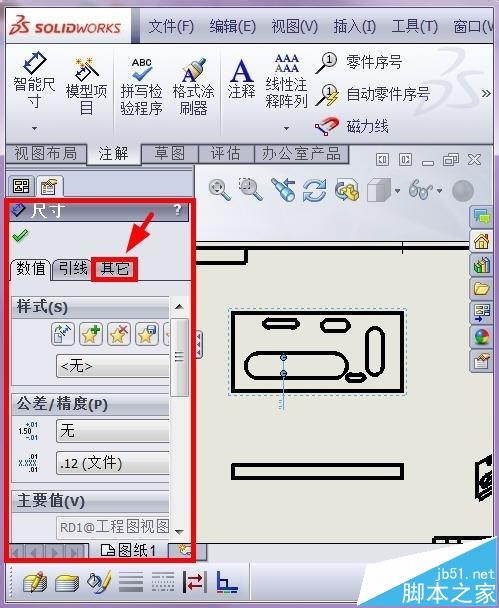
Task: Switch to 引线 tab in dimension panel
Action: click(73, 268)
